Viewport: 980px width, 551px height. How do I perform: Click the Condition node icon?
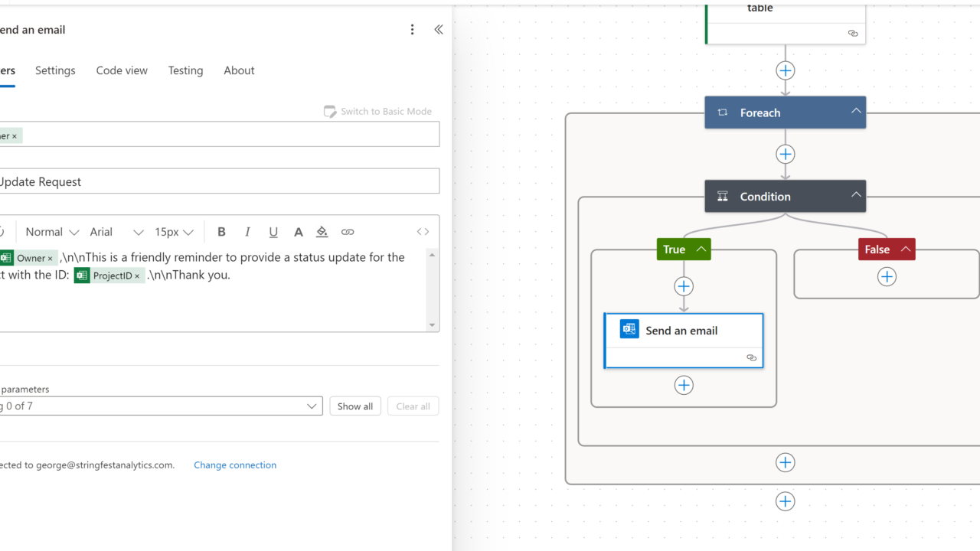[722, 197]
